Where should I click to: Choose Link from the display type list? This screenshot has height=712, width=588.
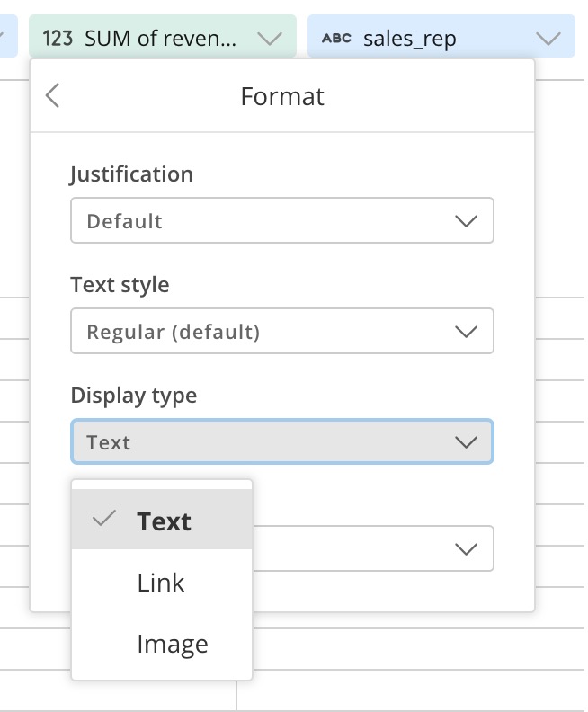162,583
